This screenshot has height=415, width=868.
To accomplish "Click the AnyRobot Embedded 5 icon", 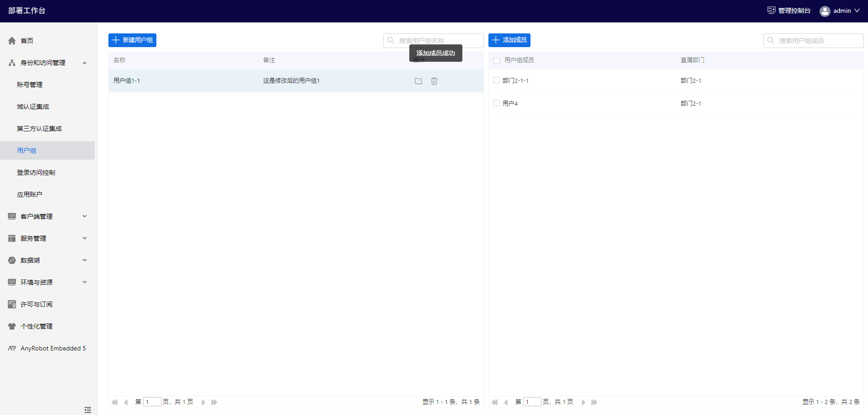I will click(x=12, y=348).
